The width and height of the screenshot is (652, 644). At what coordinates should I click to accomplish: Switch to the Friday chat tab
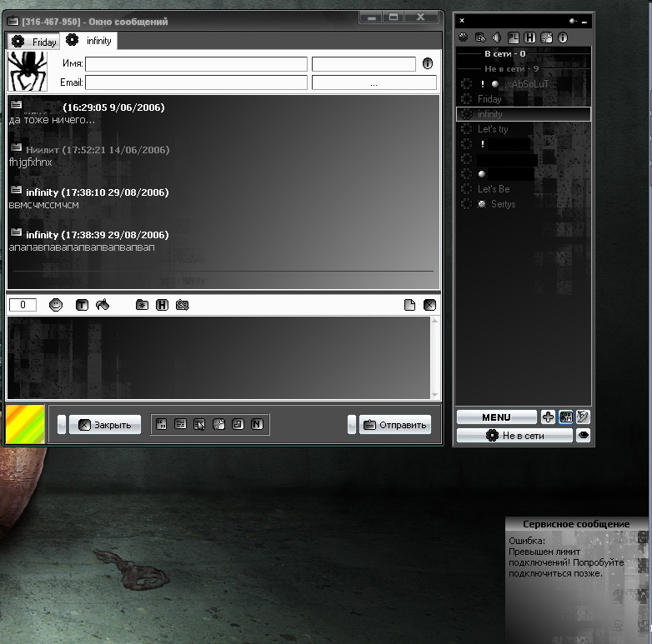point(35,41)
